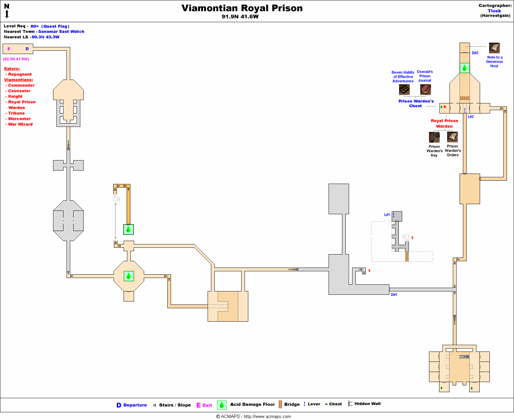
Task: Click the Prison Warden's Orders scroll icon
Action: [452, 137]
